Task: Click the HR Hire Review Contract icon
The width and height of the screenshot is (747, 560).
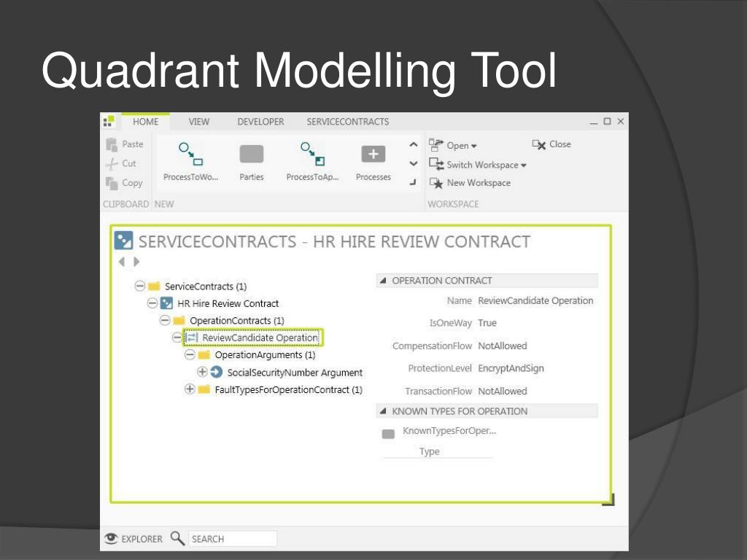Action: tap(166, 303)
